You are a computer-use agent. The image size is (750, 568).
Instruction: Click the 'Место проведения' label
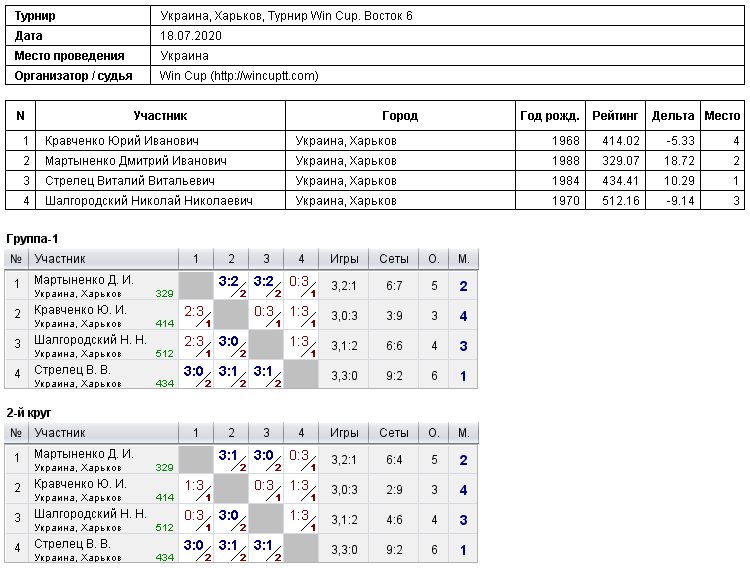[x=69, y=56]
